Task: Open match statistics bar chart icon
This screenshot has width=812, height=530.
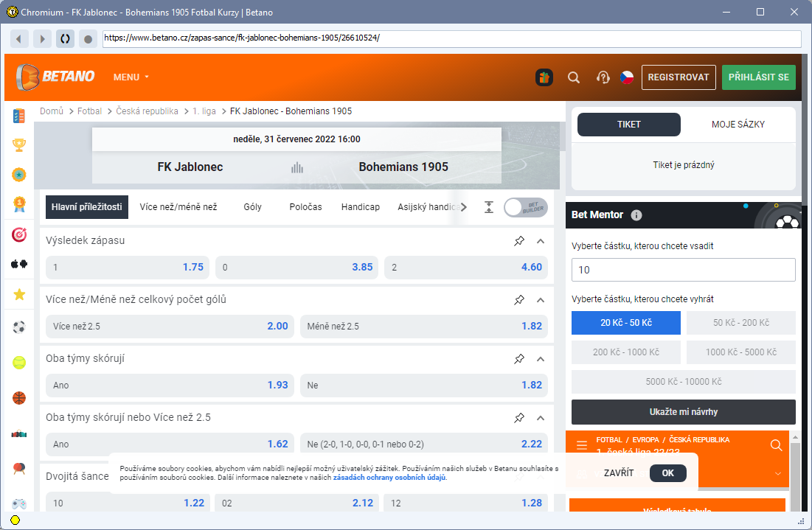Action: [297, 167]
